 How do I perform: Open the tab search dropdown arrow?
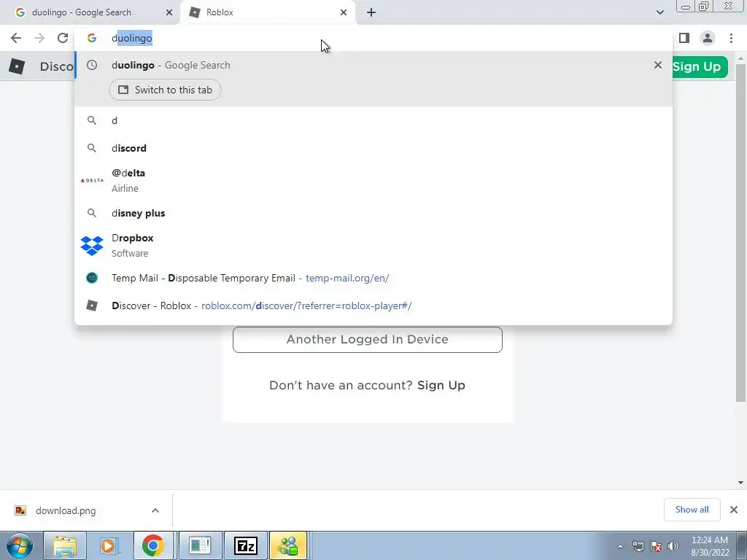click(659, 12)
